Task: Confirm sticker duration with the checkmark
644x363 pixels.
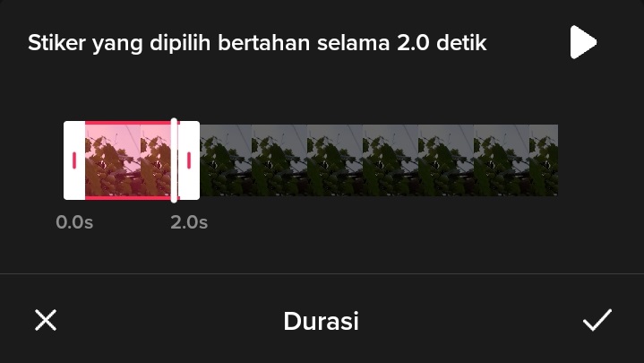Action: pos(597,320)
